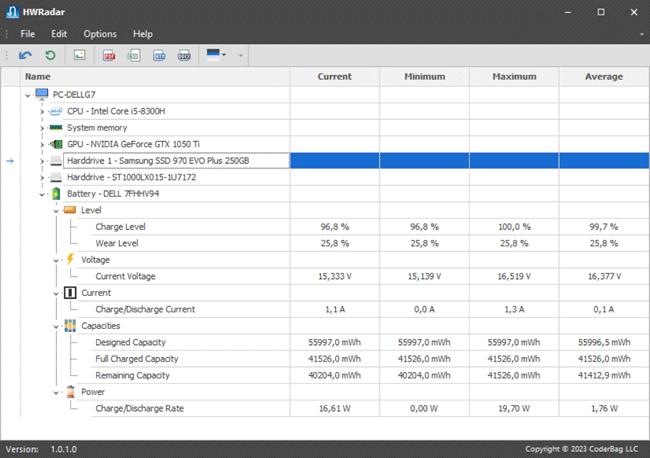
Task: Click the lightning bolt Voltage icon
Action: pyautogui.click(x=70, y=259)
